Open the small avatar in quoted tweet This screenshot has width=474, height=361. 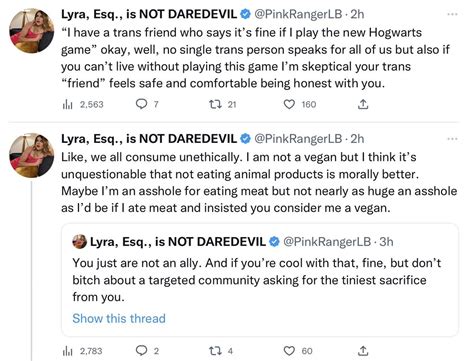point(79,242)
